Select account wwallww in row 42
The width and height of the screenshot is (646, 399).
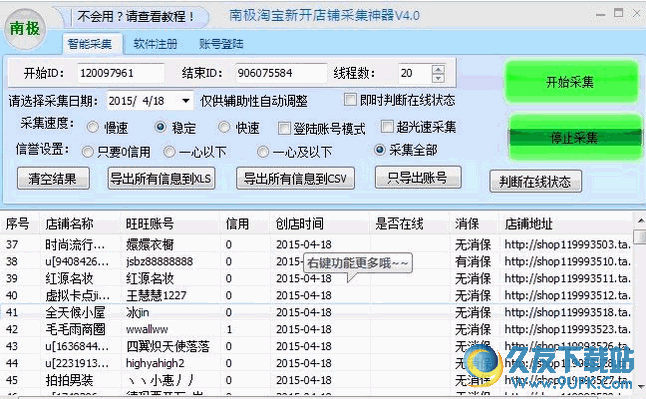[x=147, y=329]
